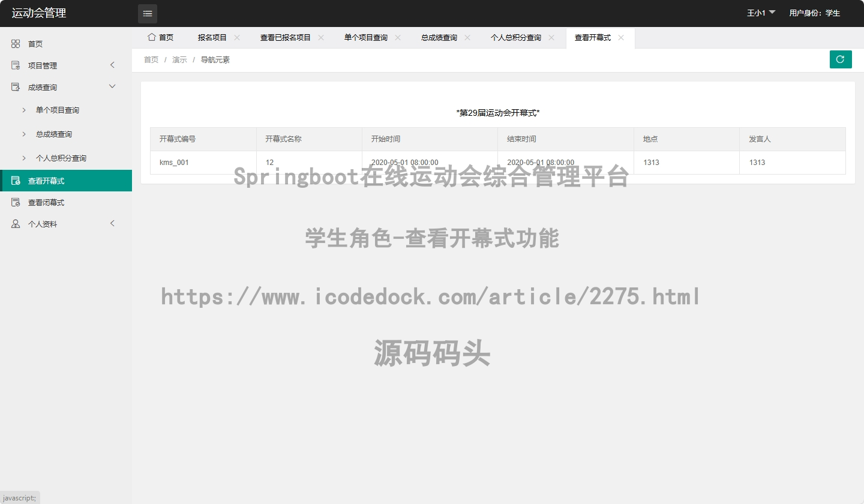Open 首页 in the sidebar
This screenshot has height=504, width=864.
click(x=66, y=44)
